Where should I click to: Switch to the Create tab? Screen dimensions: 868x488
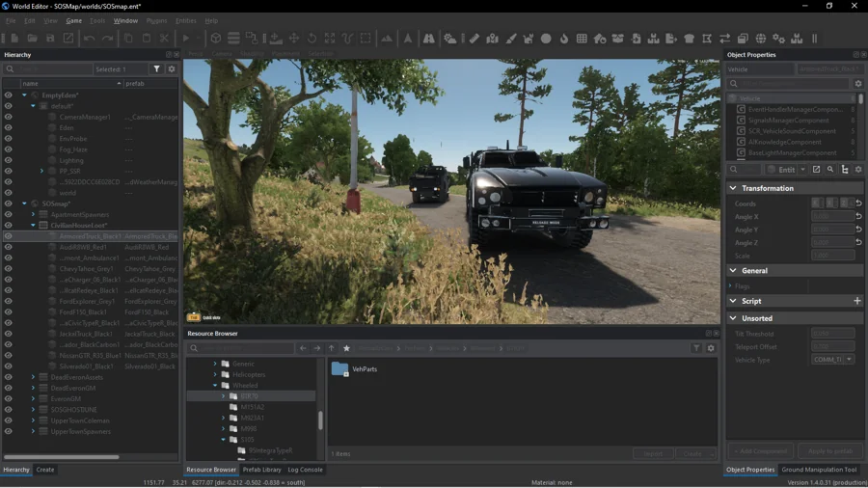pyautogui.click(x=44, y=469)
